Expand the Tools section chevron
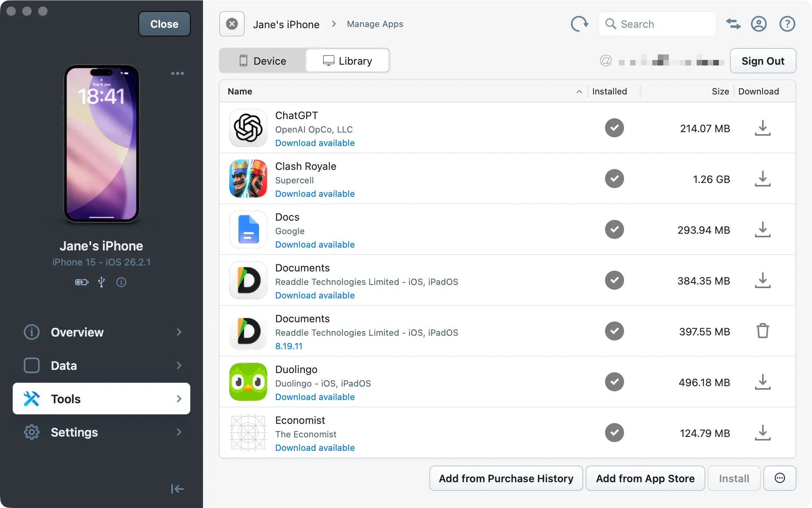This screenshot has width=812, height=508. click(179, 398)
